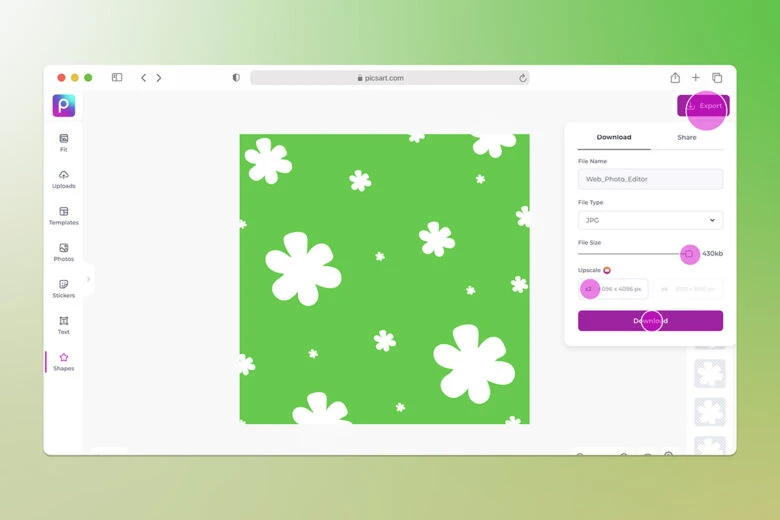The image size is (780, 520).
Task: Click the Picsart logo icon
Action: (64, 106)
